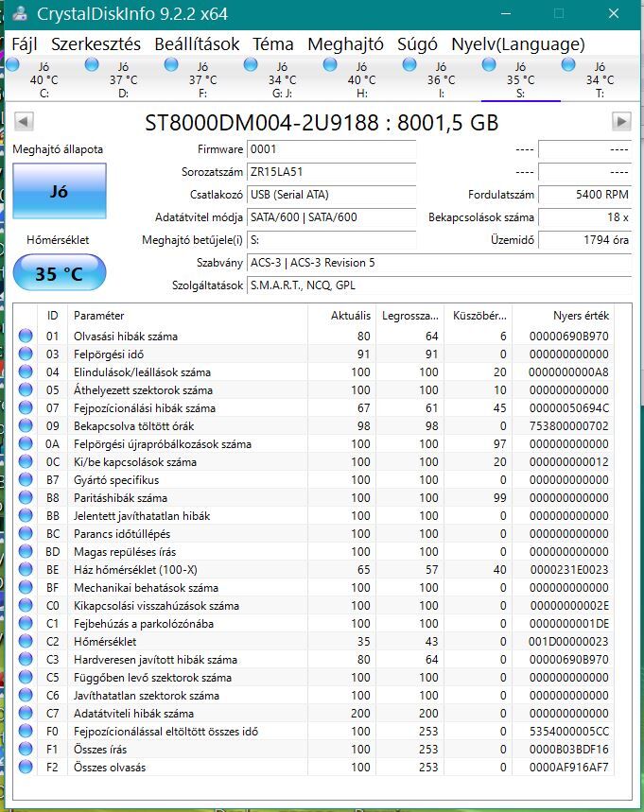This screenshot has width=644, height=812.
Task: Open the Súgó menu
Action: (x=417, y=44)
